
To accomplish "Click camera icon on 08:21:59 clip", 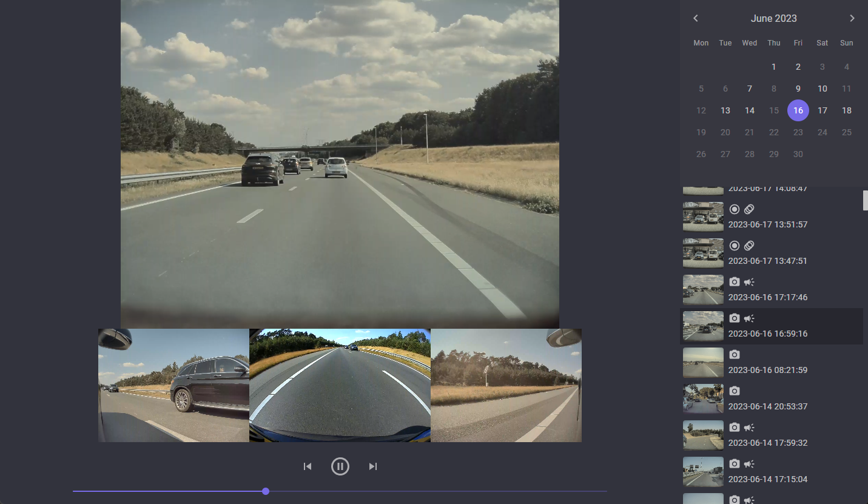I will tap(735, 355).
